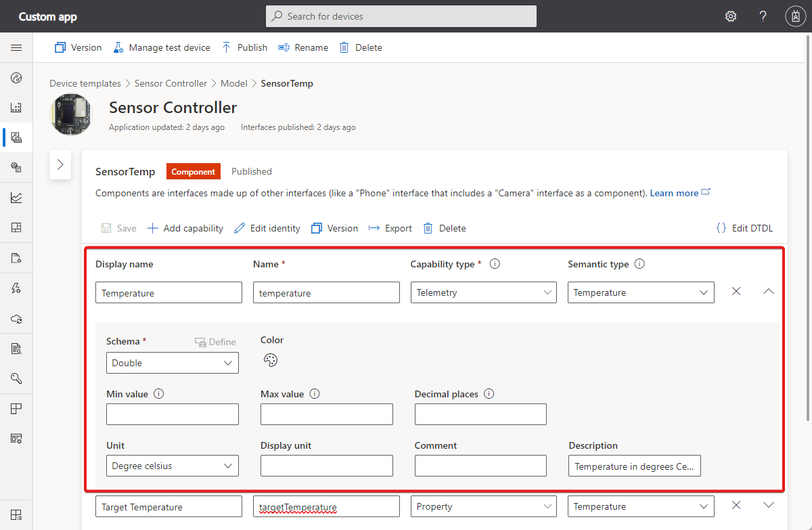812x530 pixels.
Task: Open Rules lightning-bolt sidebar icon
Action: pyautogui.click(x=16, y=288)
